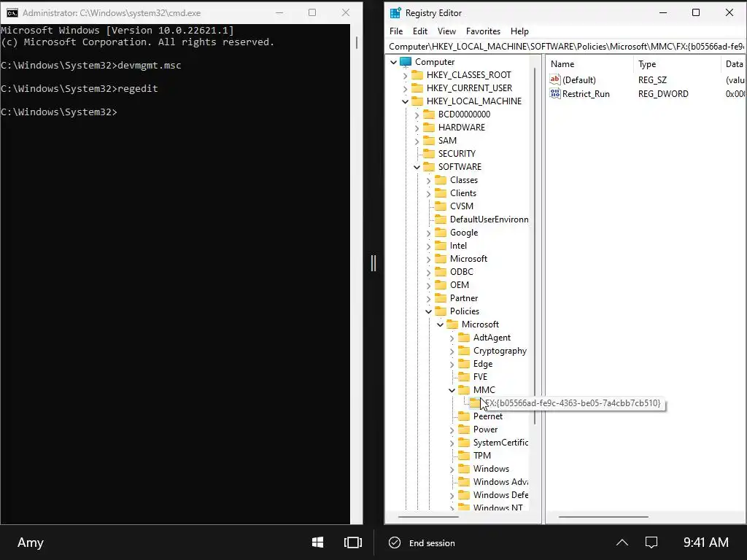
Task: Collapse the MMC key chevron
Action: pyautogui.click(x=452, y=390)
